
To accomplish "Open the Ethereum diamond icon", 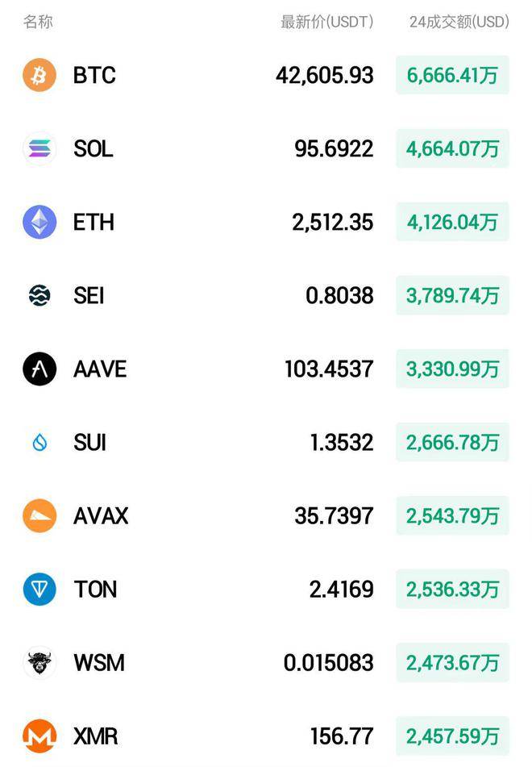I will (x=39, y=222).
